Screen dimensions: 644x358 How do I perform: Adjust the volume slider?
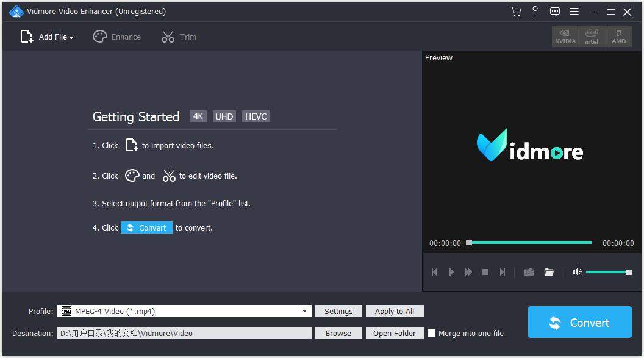click(x=608, y=272)
